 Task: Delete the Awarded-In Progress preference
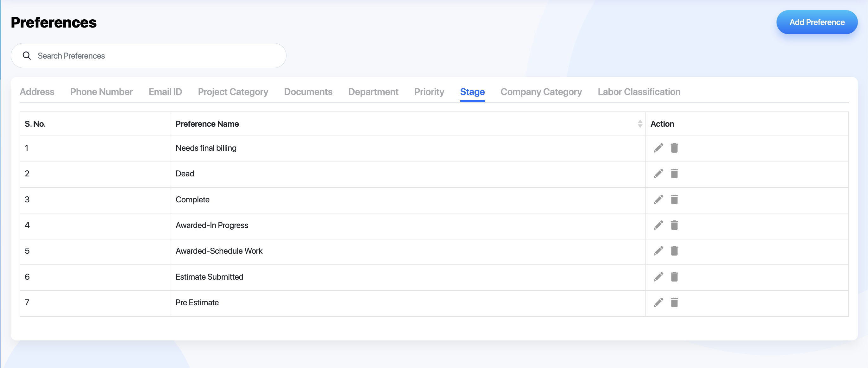[x=674, y=225]
